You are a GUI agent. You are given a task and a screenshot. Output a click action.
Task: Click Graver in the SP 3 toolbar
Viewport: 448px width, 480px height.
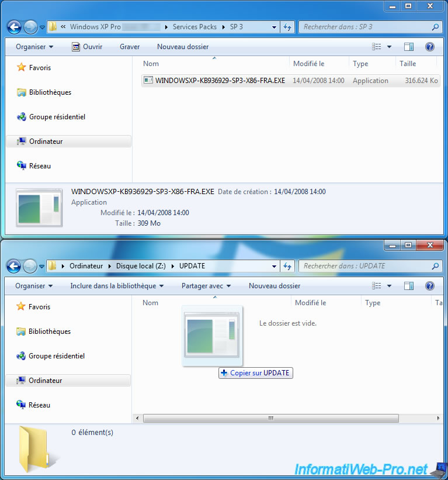[x=130, y=47]
